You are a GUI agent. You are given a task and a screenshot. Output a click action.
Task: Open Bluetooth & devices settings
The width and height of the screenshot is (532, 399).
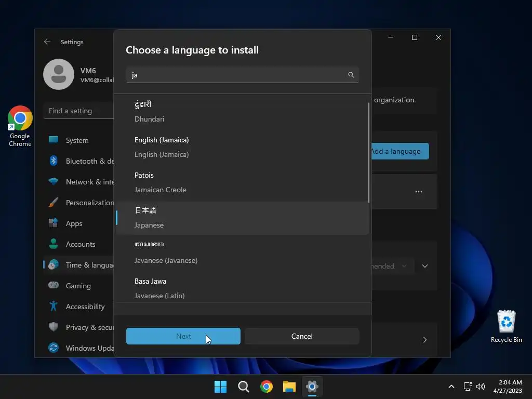point(79,161)
